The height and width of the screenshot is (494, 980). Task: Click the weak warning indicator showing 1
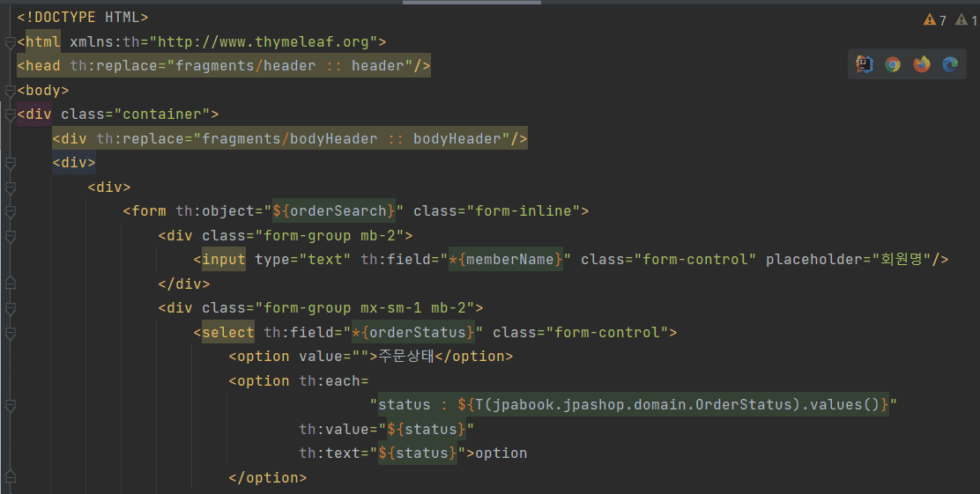tap(966, 20)
